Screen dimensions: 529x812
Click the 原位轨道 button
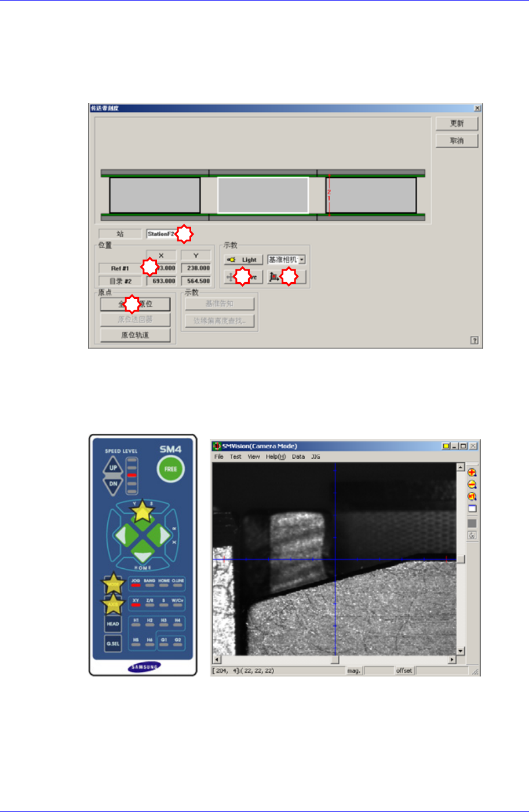(135, 335)
